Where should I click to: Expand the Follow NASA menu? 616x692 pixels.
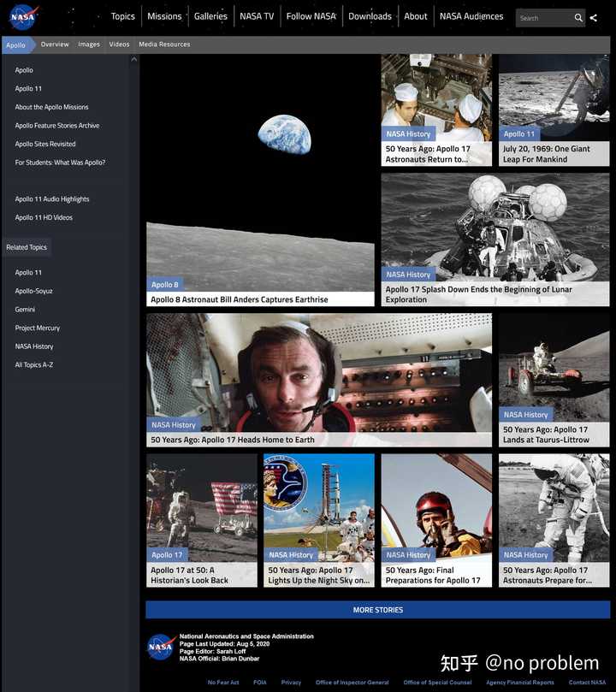point(311,16)
